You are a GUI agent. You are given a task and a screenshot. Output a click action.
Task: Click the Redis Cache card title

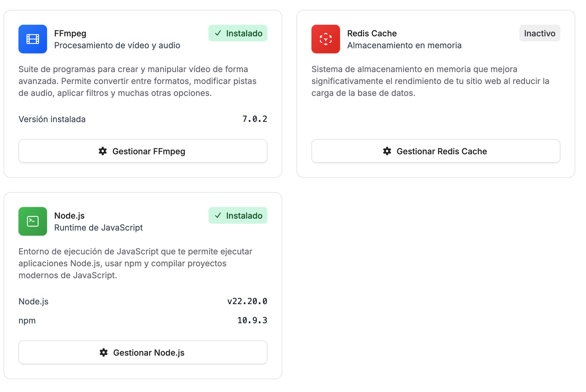coord(372,33)
